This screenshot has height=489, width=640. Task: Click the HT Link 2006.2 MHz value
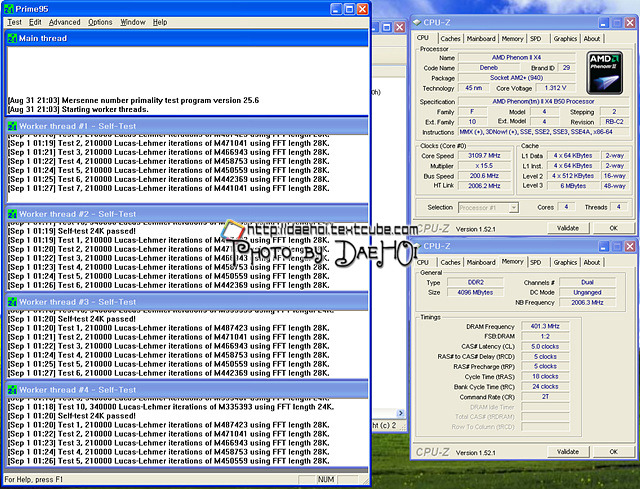[x=484, y=186]
